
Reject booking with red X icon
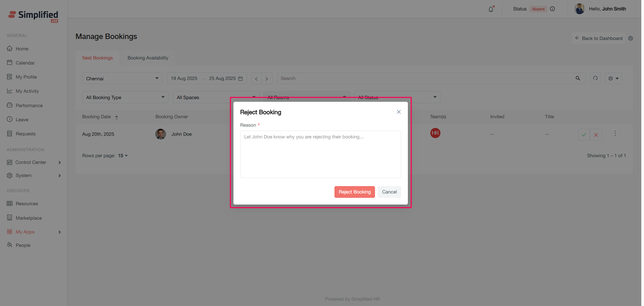point(596,135)
